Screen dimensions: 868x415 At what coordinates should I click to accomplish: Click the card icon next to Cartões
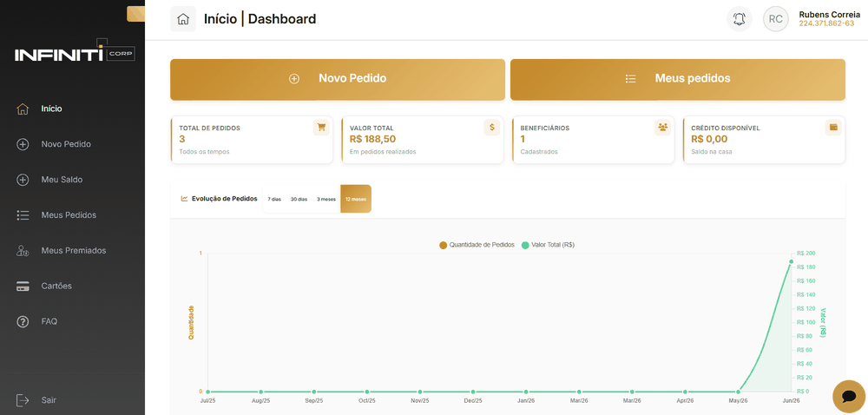[23, 287]
